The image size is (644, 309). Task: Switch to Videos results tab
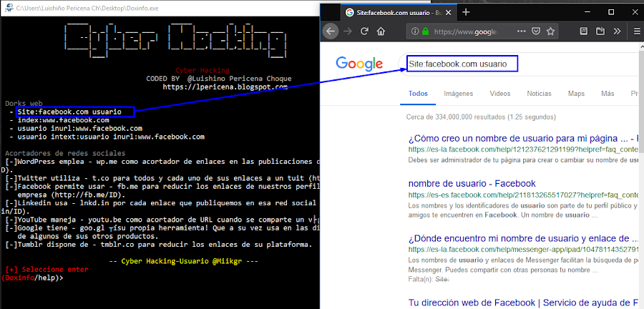point(500,94)
